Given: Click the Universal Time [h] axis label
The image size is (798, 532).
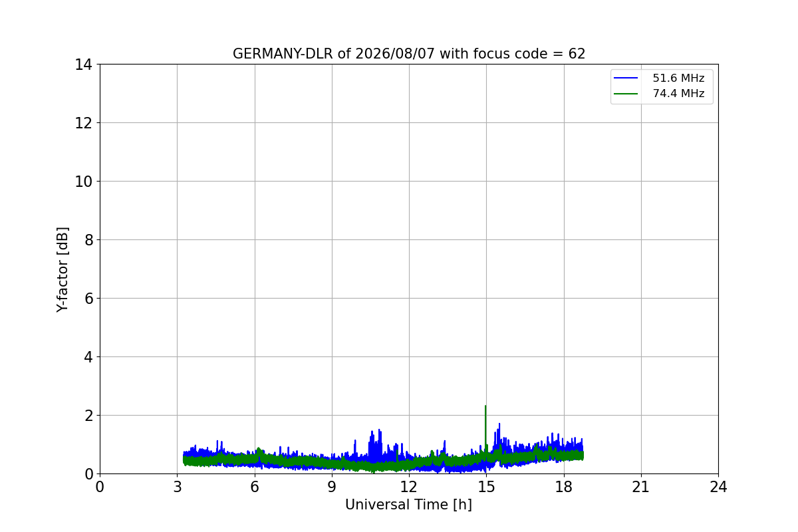Looking at the screenshot, I should (408, 505).
